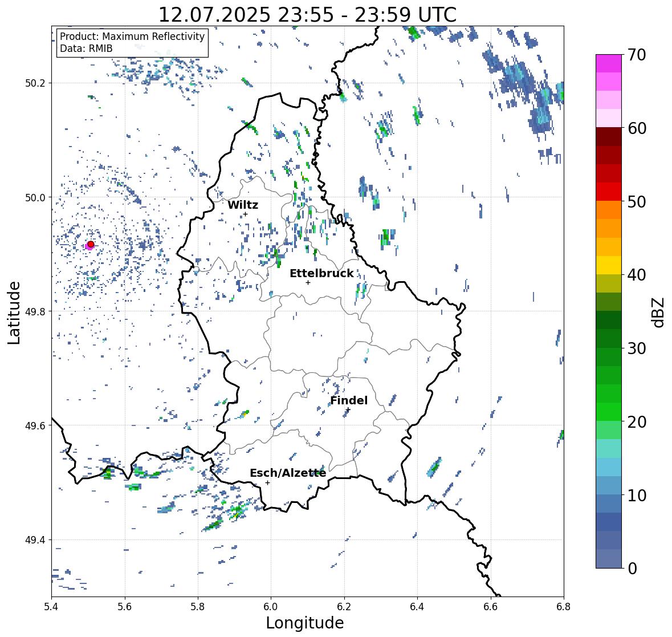The image size is (672, 637).
Task: Click the 49.4 latitude tick label
Action: coord(35,539)
